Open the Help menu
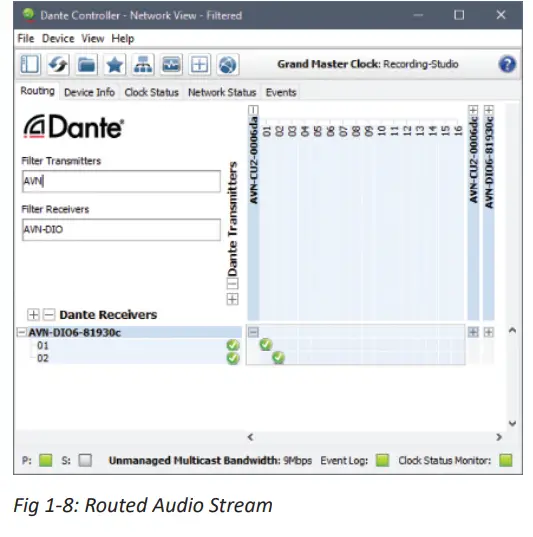Screen dimensions: 533x537 pyautogui.click(x=123, y=38)
